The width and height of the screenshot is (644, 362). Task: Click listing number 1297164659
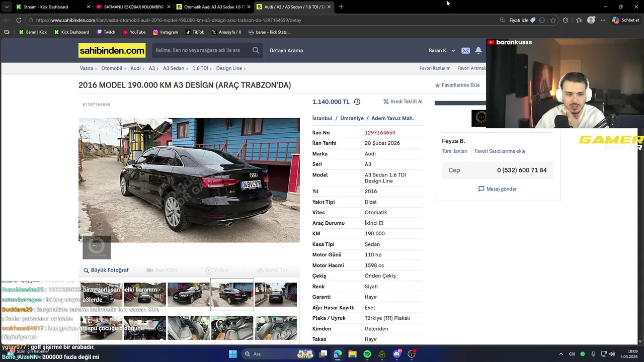(380, 133)
